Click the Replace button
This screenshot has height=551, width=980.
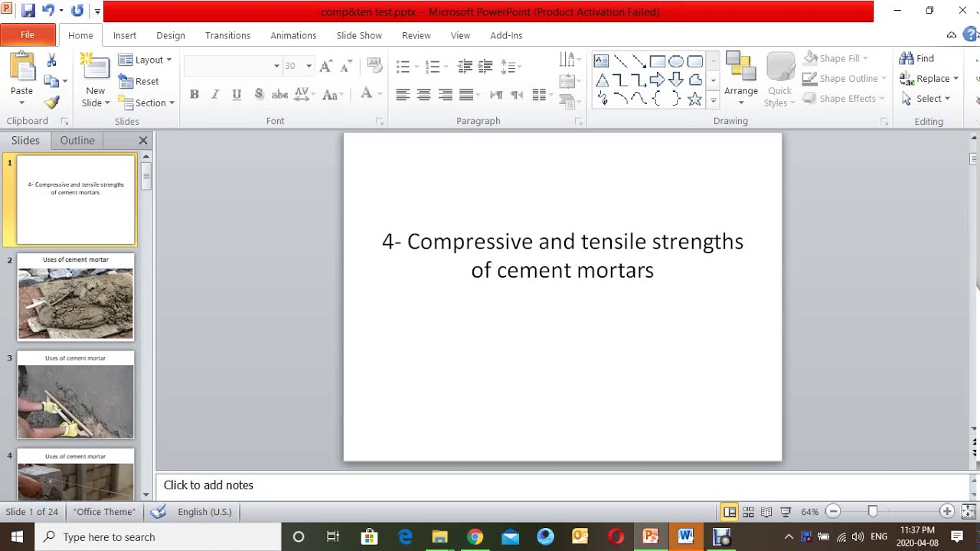(929, 78)
